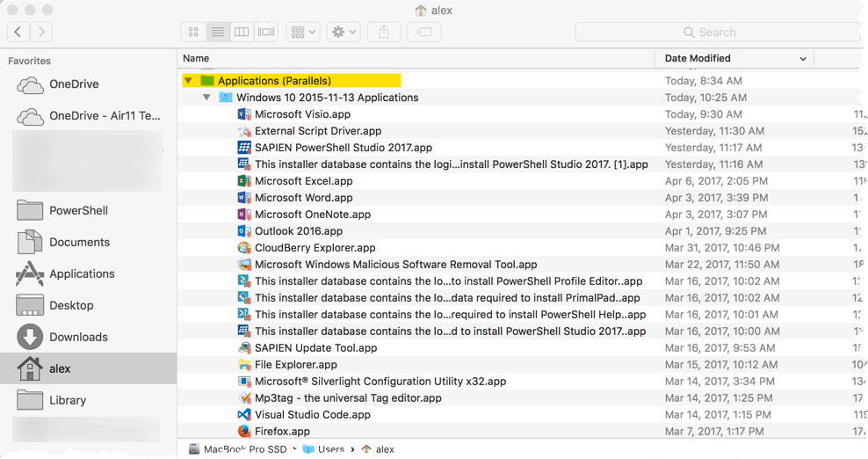This screenshot has width=868, height=459.
Task: Focus the Search field
Action: pyautogui.click(x=719, y=33)
